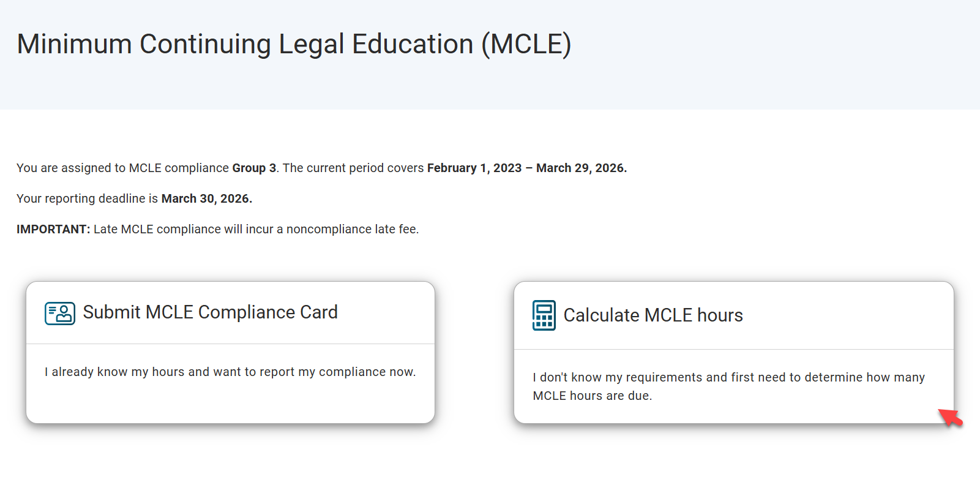Open the Submit MCLE Compliance Card title
This screenshot has height=485, width=980.
tap(210, 312)
